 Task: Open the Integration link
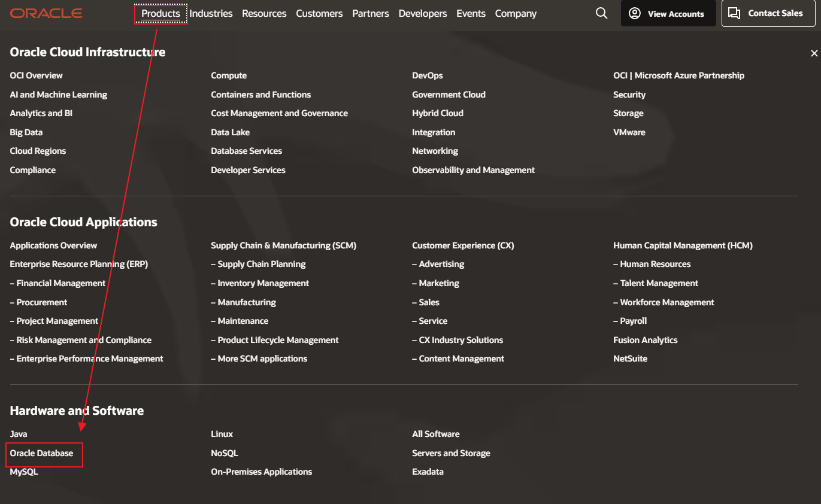[434, 132]
